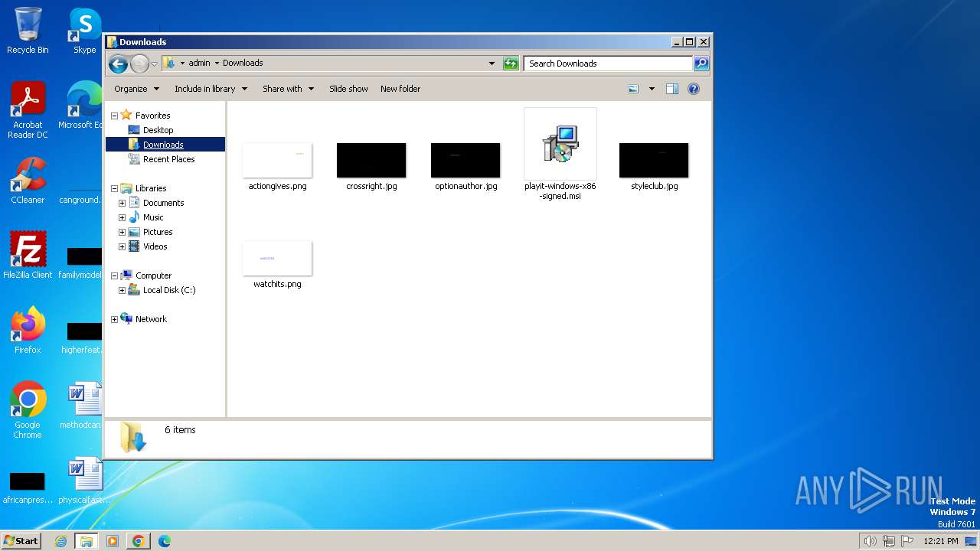Click into the Search Downloads field
980x551 pixels.
[609, 64]
